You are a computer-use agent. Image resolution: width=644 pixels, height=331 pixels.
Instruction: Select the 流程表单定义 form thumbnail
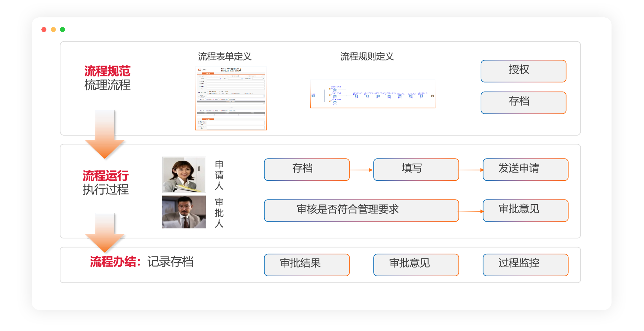pos(231,98)
